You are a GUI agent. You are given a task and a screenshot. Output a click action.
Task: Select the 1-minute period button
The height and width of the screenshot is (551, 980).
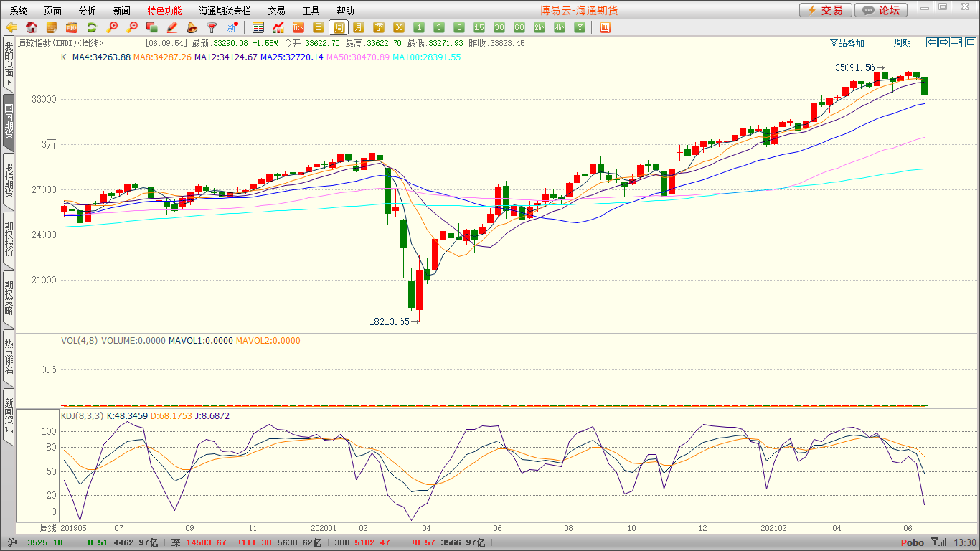pyautogui.click(x=419, y=27)
